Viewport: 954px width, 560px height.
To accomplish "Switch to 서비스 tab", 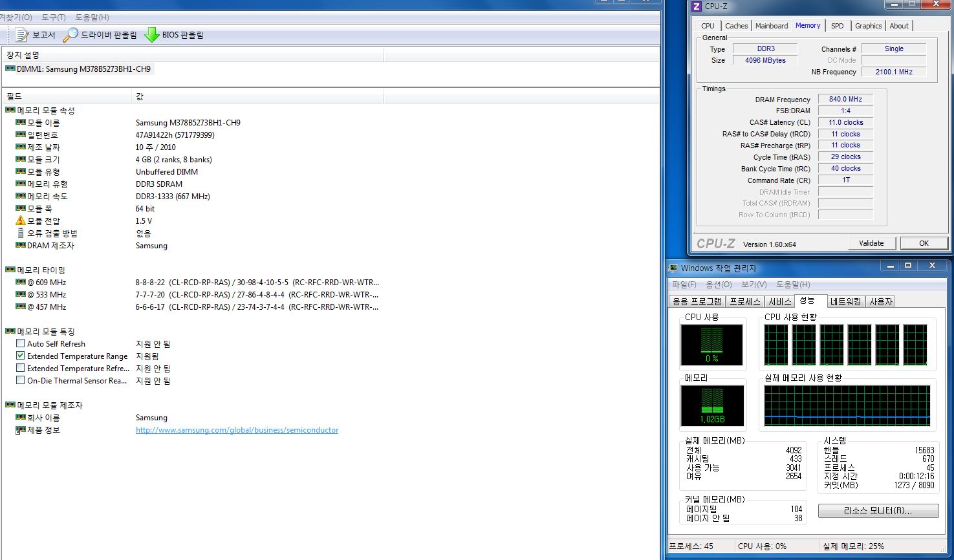I will 780,301.
